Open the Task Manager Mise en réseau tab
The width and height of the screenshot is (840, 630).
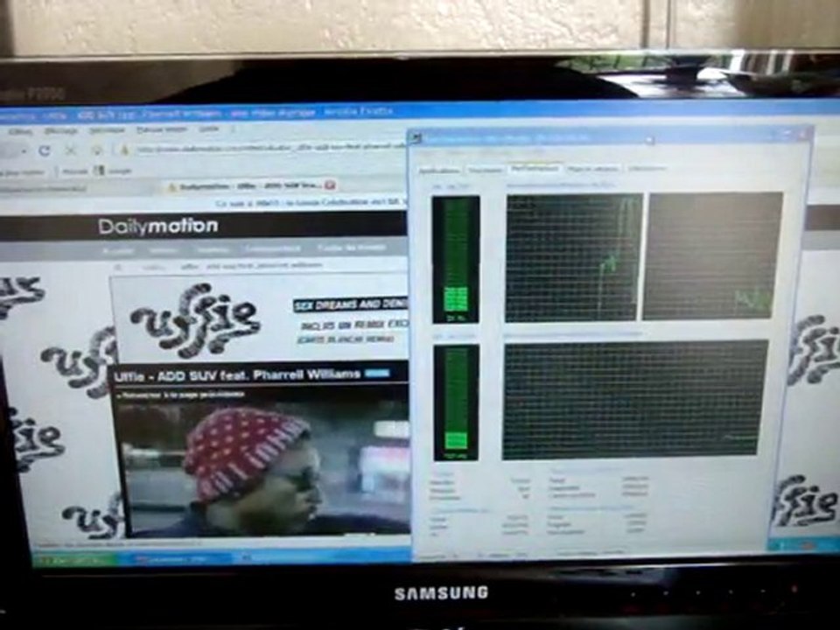[x=592, y=169]
